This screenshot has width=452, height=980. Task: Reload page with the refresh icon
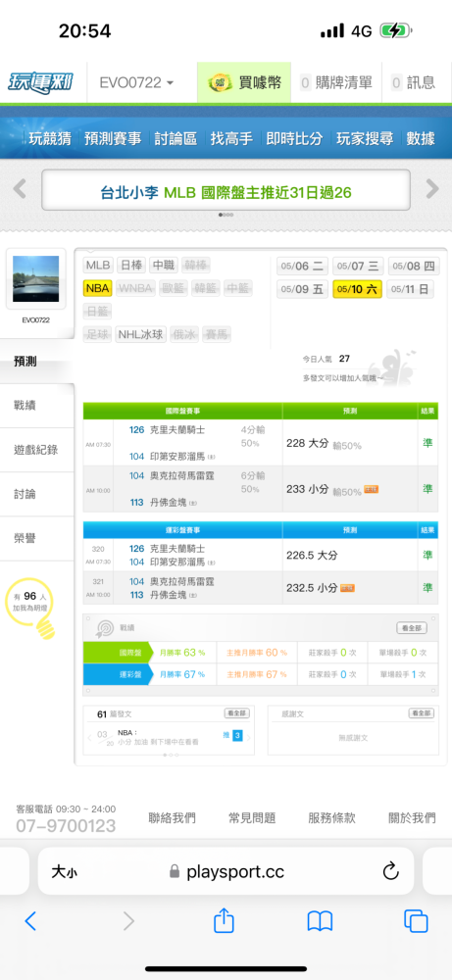[x=391, y=870]
